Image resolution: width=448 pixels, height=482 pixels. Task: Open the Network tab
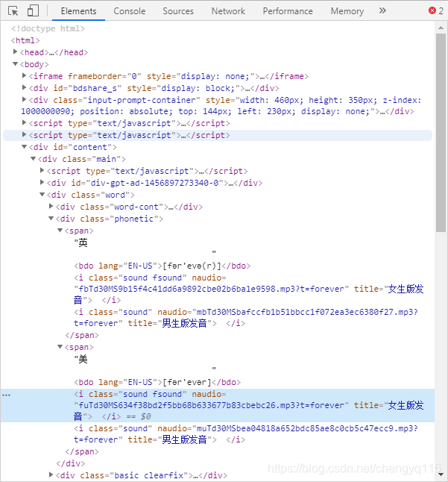pyautogui.click(x=228, y=11)
